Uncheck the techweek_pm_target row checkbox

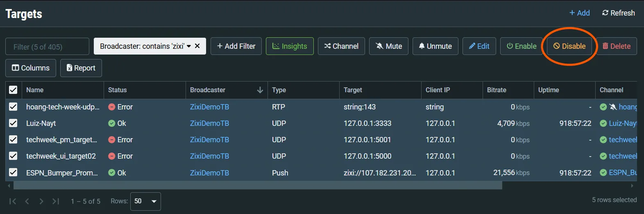point(13,139)
